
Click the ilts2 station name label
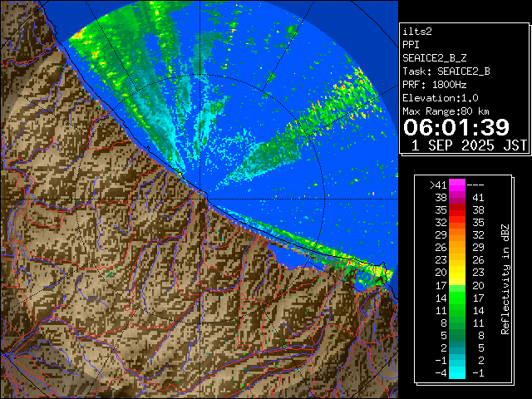click(417, 31)
